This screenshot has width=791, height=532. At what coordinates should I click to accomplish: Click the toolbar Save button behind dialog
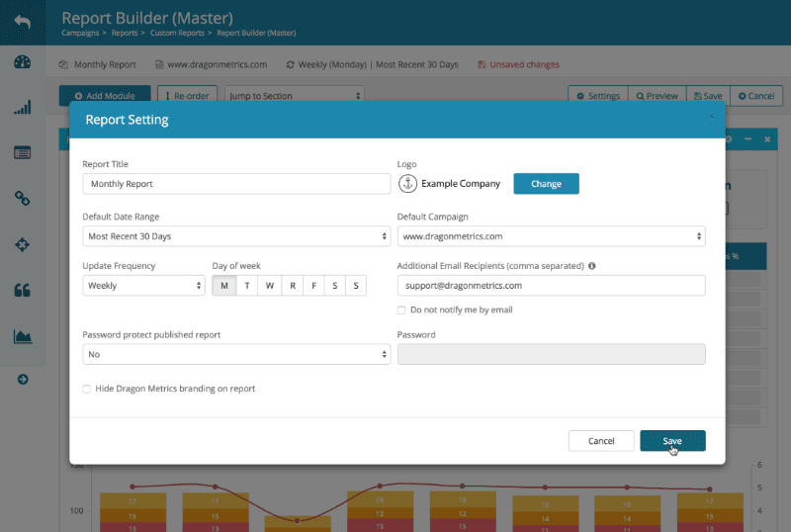[x=708, y=96]
